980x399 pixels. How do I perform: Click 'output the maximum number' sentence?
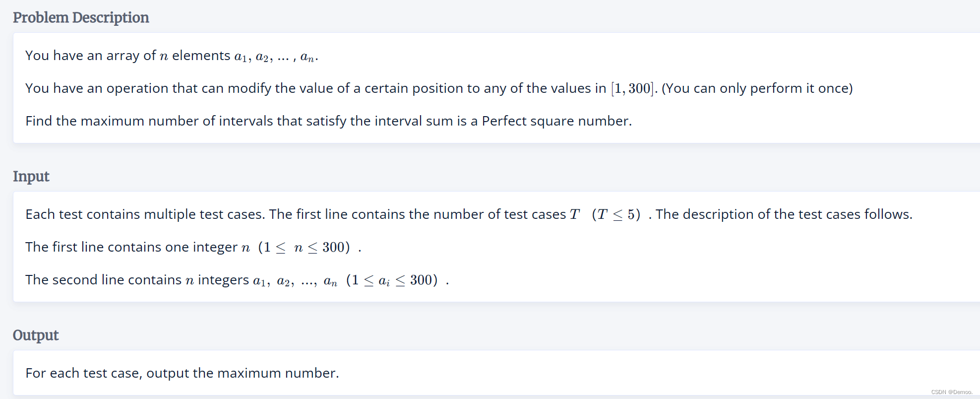243,373
